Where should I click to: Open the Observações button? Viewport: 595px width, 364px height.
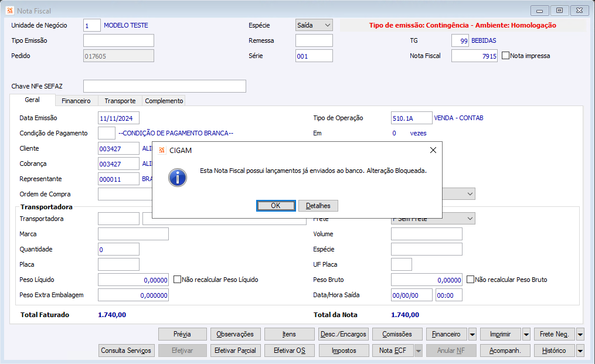235,334
